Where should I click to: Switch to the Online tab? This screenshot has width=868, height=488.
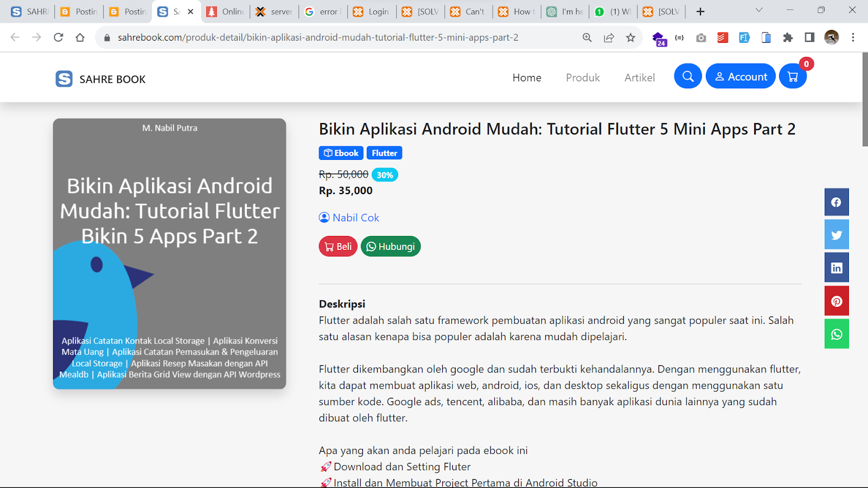tap(225, 11)
